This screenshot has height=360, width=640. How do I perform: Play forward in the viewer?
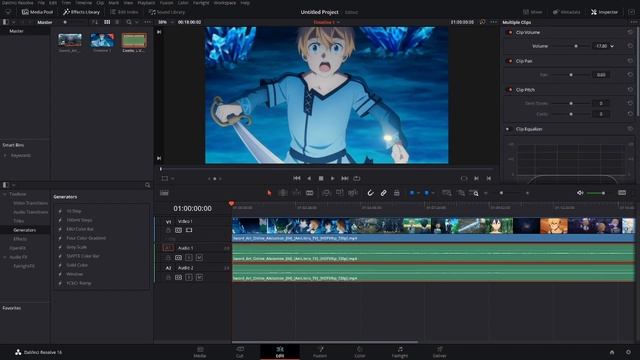[x=333, y=178]
